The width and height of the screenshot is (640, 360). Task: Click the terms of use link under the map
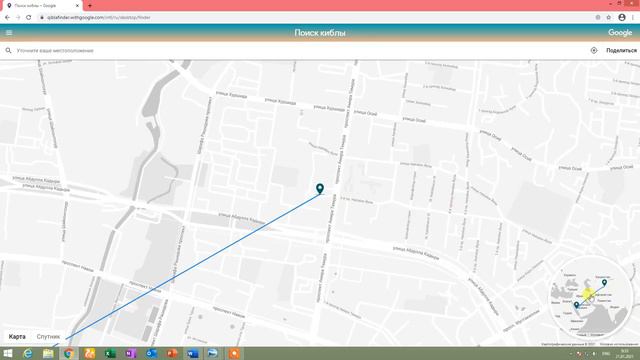pyautogui.click(x=619, y=344)
